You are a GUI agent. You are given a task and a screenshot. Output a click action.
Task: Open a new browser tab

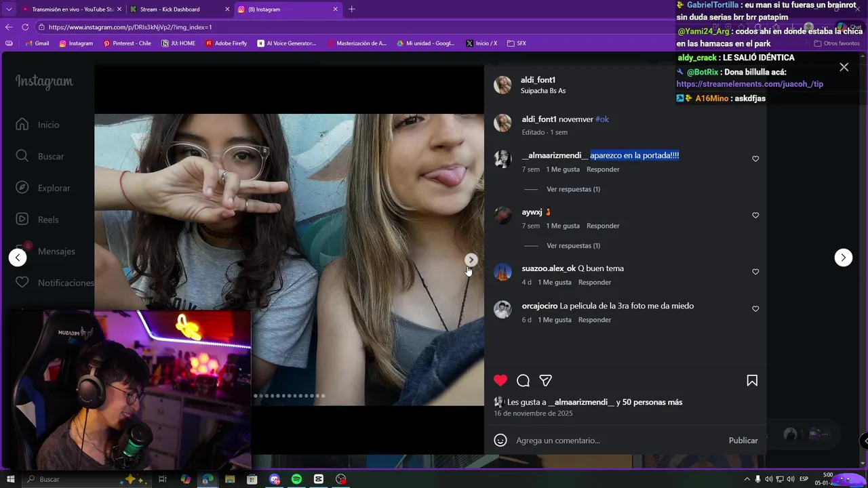351,9
